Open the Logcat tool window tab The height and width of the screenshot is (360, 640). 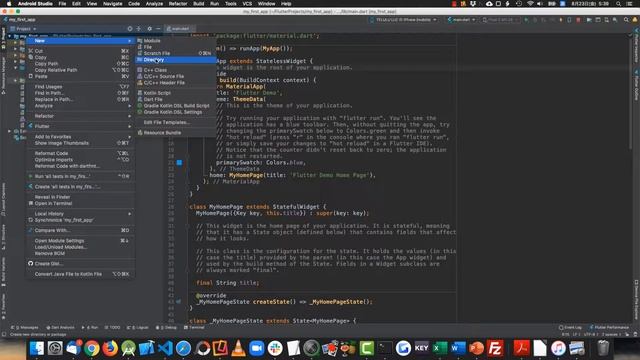138,328
